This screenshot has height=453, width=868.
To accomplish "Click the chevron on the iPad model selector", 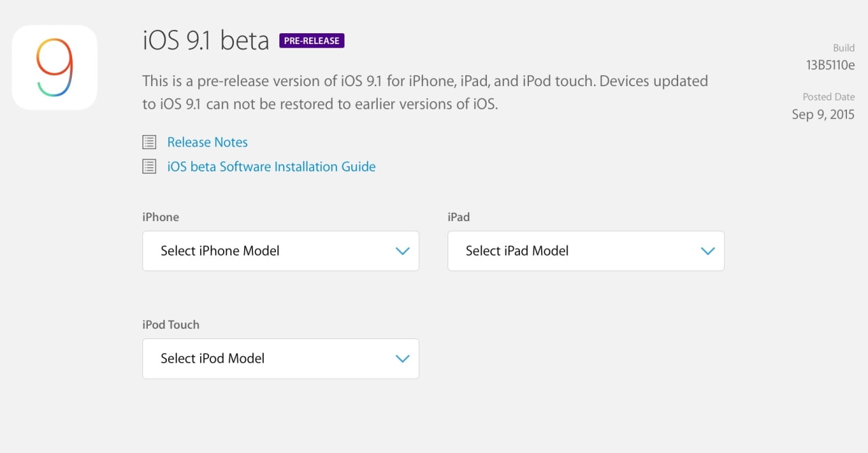I will point(708,251).
